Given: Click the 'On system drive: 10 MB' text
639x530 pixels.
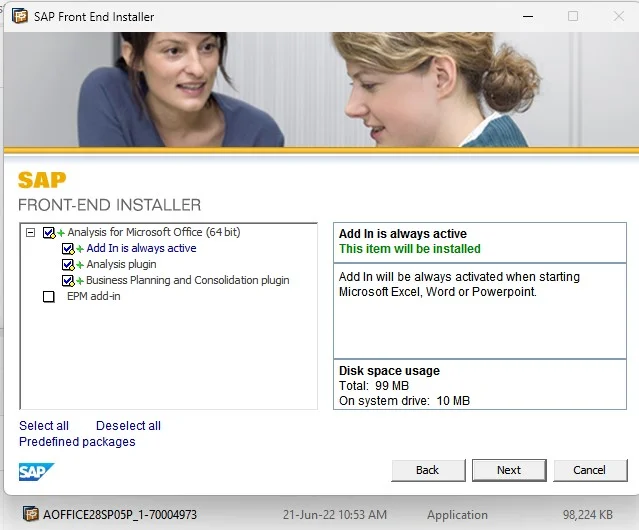Looking at the screenshot, I should (x=404, y=400).
